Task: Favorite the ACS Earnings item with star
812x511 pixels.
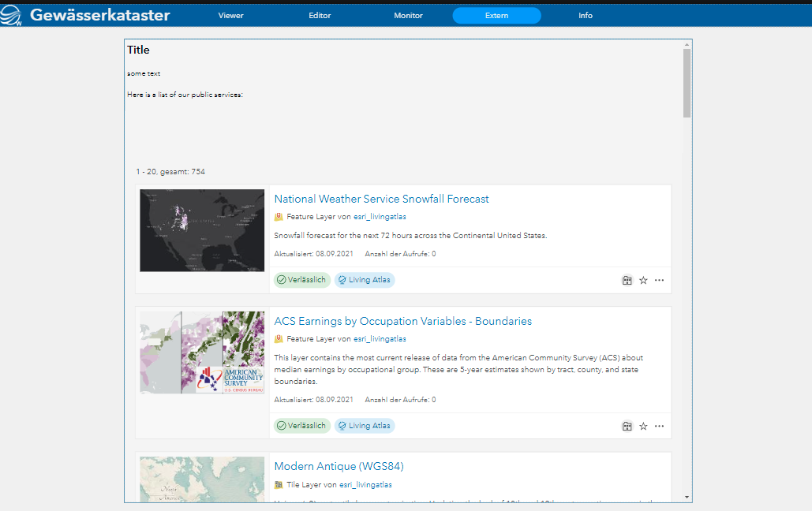Action: click(x=643, y=426)
